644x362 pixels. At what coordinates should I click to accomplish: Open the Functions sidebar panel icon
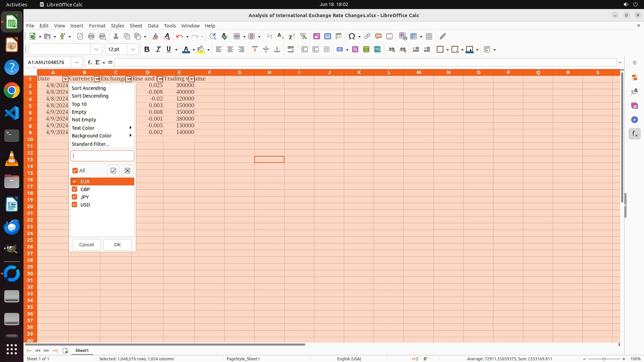click(634, 134)
